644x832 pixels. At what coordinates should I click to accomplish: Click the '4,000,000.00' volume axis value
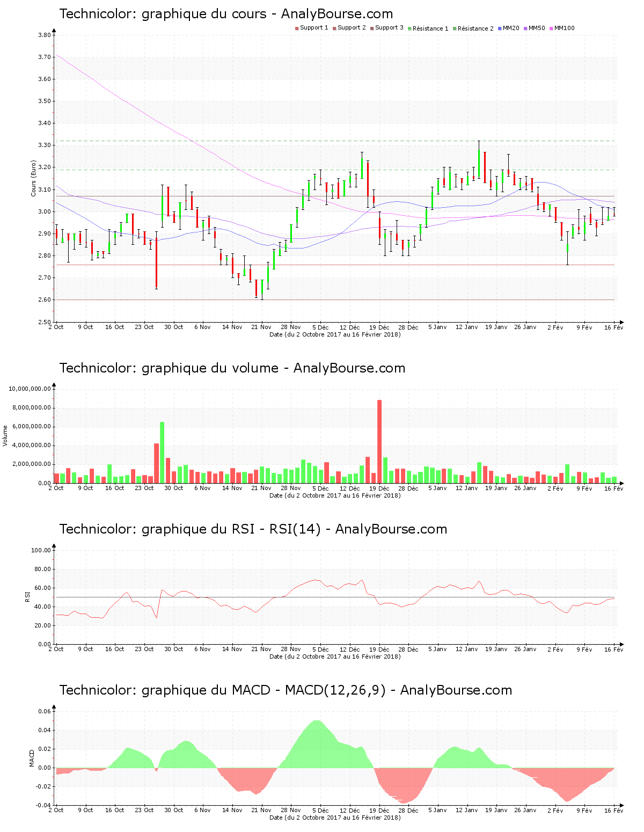(x=31, y=446)
